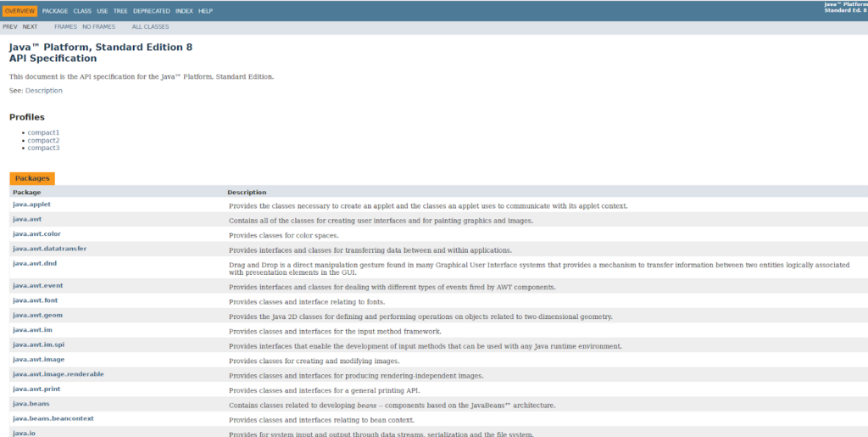Click the java.applet description text
The width and height of the screenshot is (868, 437).
click(x=428, y=206)
